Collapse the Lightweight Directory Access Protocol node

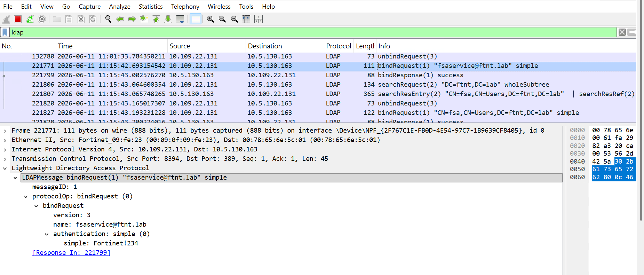pos(5,168)
